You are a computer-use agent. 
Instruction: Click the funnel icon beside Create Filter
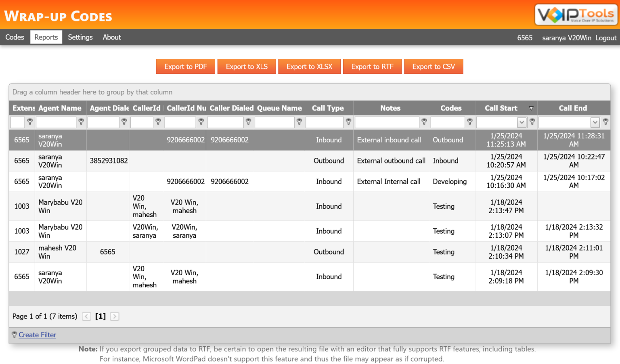pyautogui.click(x=14, y=335)
